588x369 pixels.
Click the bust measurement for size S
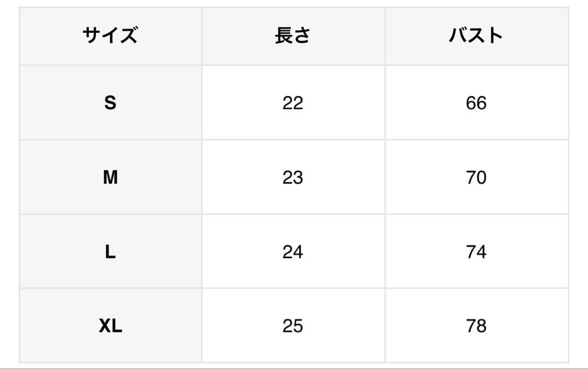pos(476,102)
